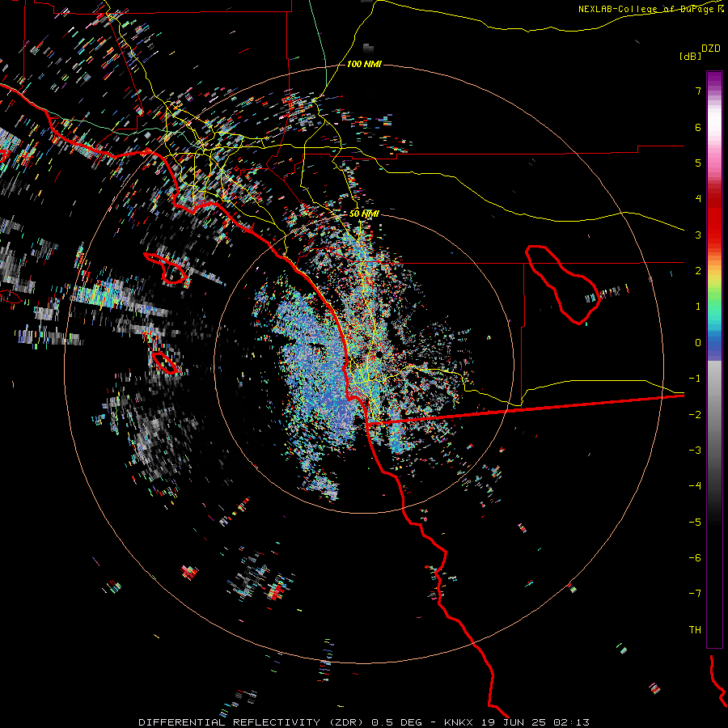The image size is (728, 728).
Task: Click the "-7" legend tick label
Action: [x=695, y=594]
